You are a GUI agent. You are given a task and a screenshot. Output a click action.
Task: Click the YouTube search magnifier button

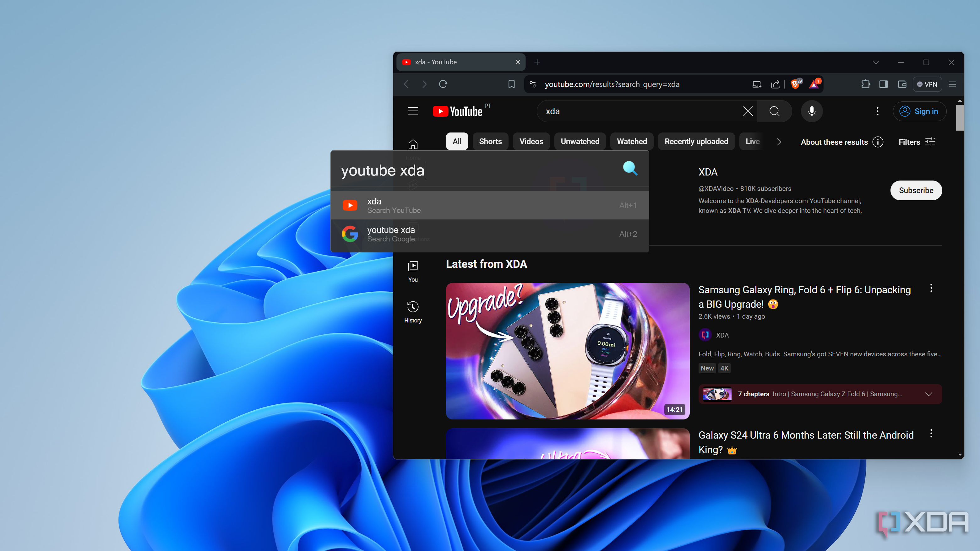point(774,111)
